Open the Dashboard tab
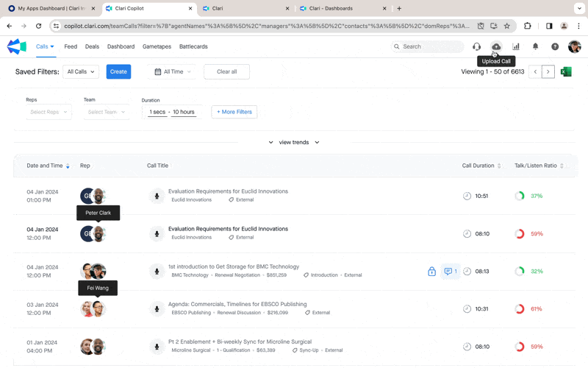This screenshot has height=368, width=588. pos(121,46)
